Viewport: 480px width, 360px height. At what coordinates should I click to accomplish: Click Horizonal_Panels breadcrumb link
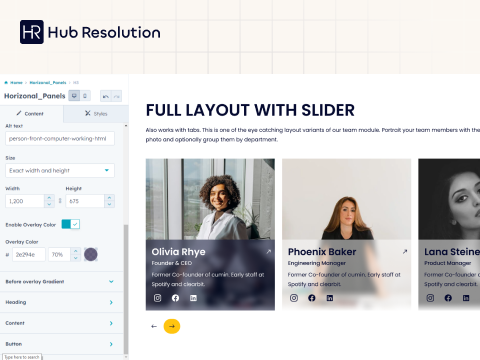point(48,83)
